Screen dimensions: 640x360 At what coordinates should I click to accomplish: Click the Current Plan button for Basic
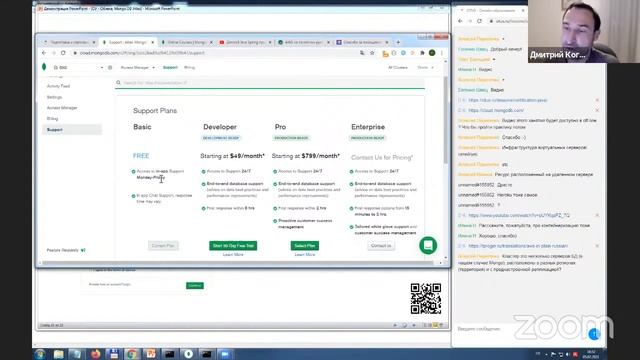(x=163, y=246)
